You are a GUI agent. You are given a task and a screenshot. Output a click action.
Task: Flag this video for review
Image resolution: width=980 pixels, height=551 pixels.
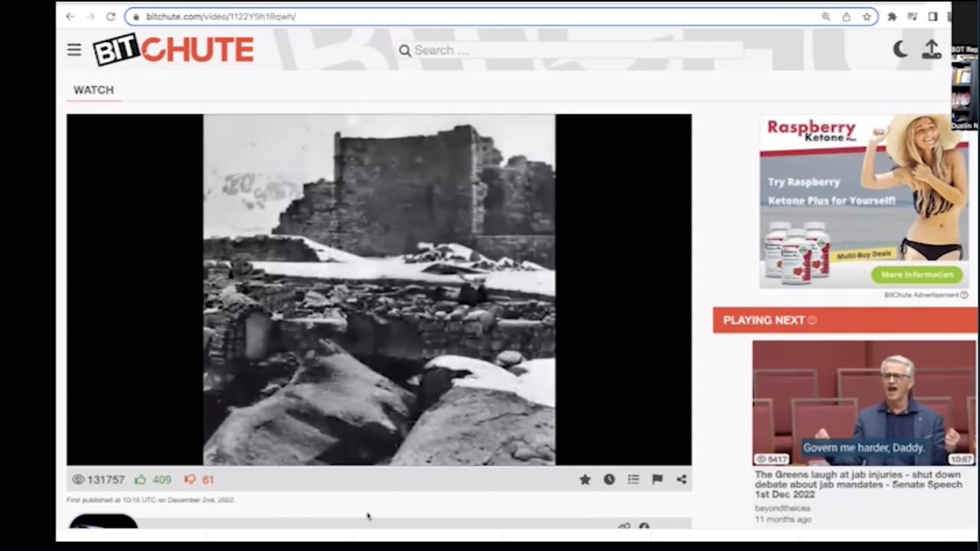[x=657, y=479]
